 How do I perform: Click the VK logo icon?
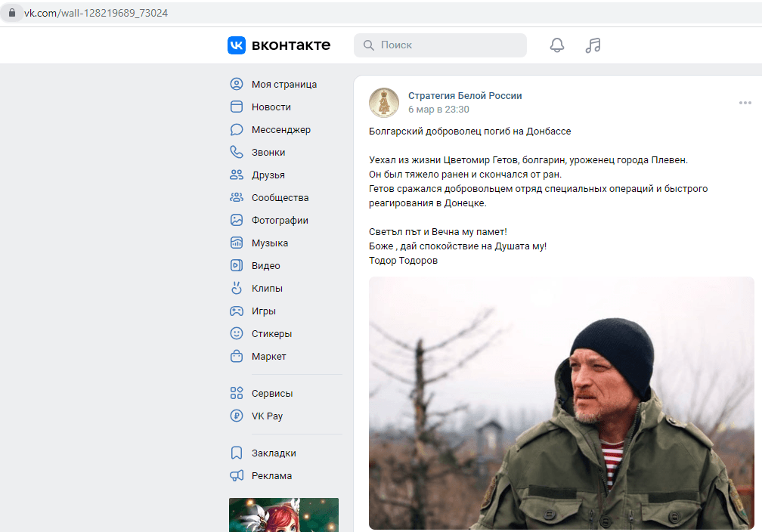[237, 45]
